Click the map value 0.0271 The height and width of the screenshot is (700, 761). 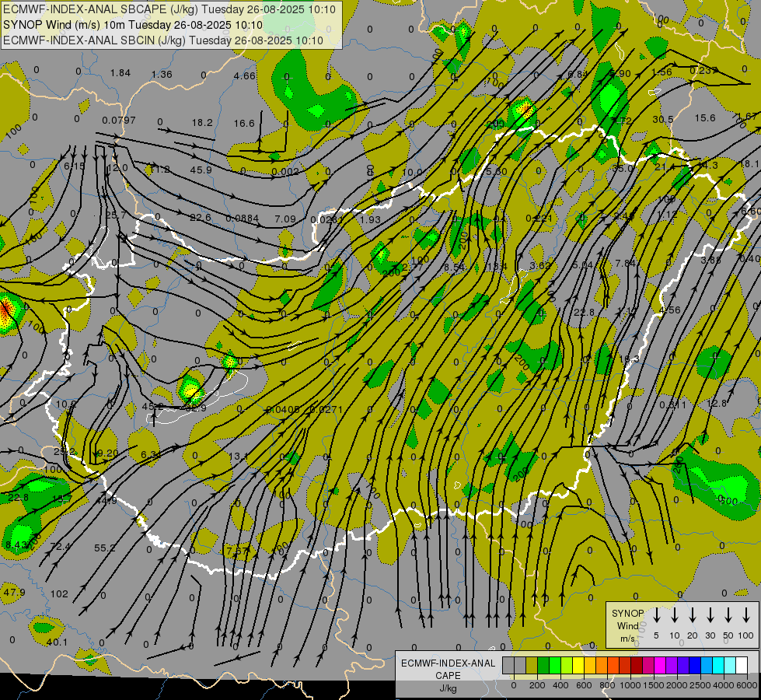point(326,410)
